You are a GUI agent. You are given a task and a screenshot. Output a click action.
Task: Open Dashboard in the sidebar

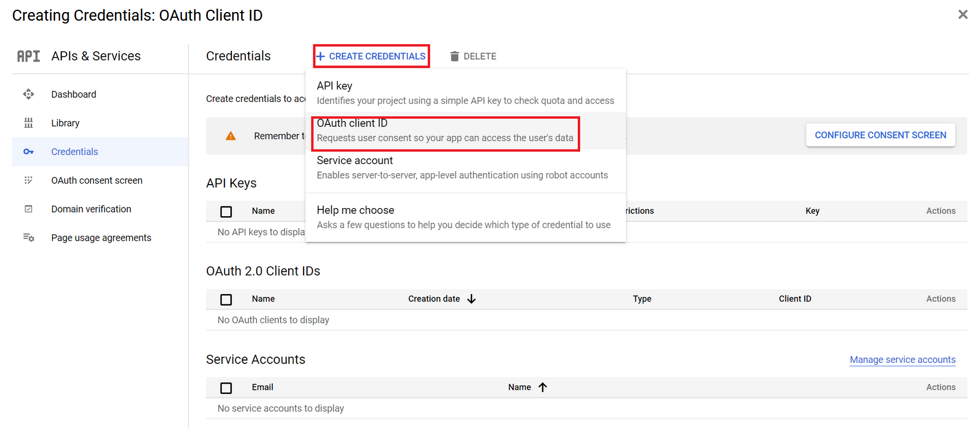pos(100,94)
